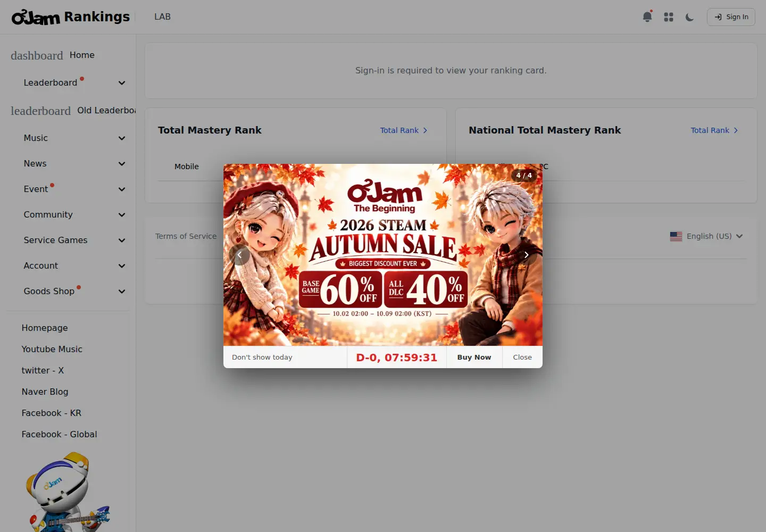
Task: Click the 4 / 4 slide counter
Action: (524, 175)
